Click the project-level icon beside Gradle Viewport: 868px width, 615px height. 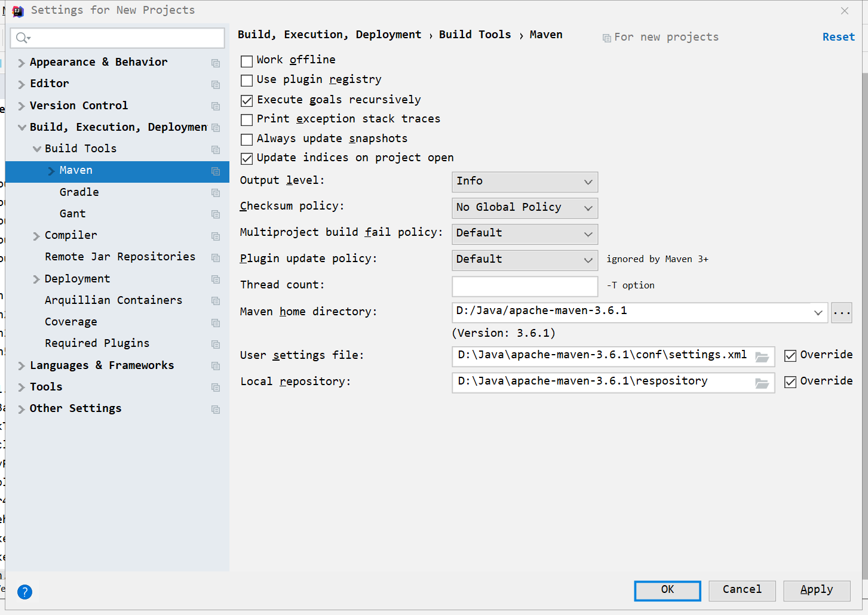pos(216,193)
